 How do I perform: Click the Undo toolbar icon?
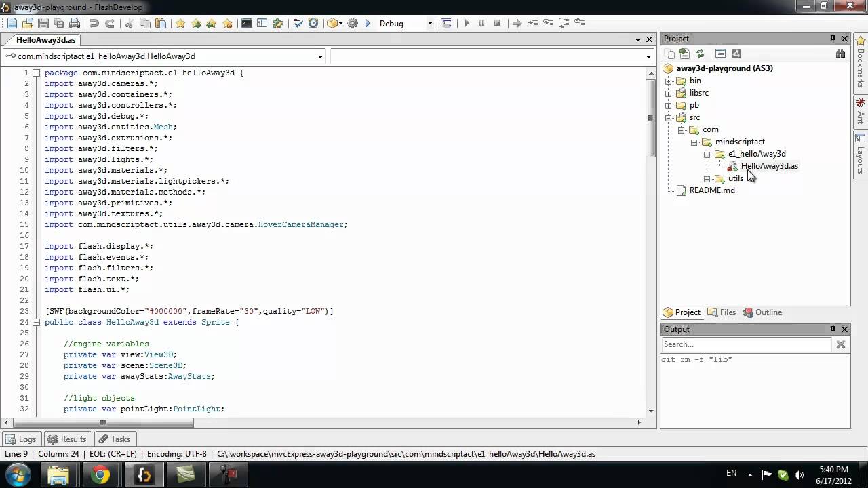[94, 23]
